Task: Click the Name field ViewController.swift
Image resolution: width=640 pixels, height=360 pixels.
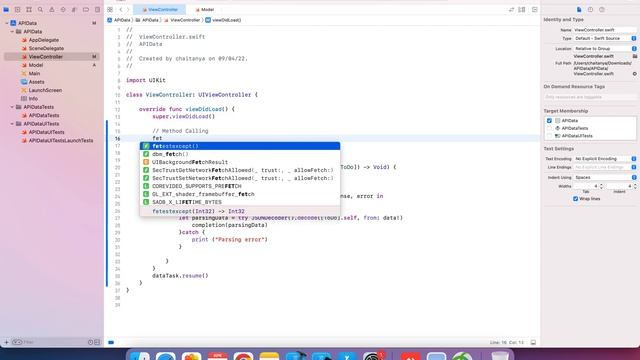Action: [x=605, y=30]
